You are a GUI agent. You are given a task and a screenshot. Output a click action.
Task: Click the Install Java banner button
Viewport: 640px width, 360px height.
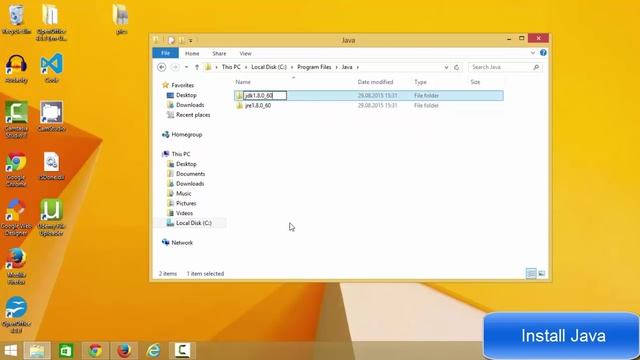tap(562, 336)
